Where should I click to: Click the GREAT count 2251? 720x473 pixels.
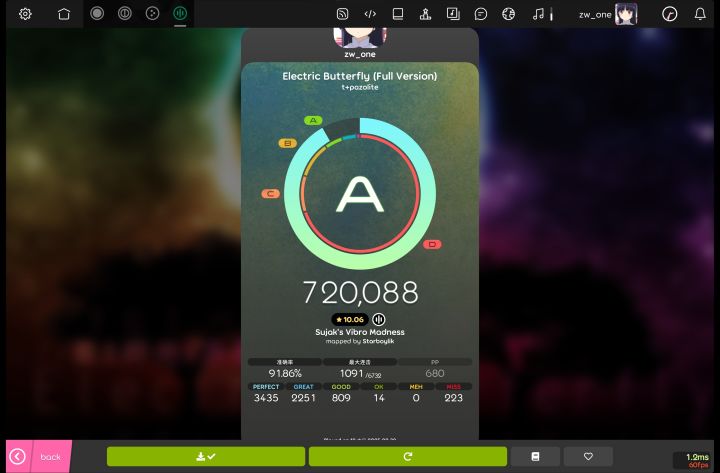(x=304, y=398)
